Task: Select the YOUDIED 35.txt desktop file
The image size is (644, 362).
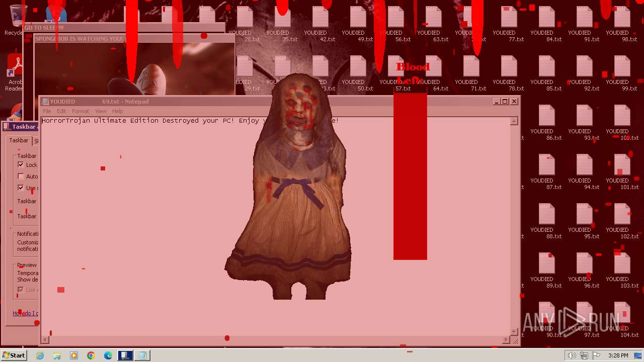Action: click(282, 24)
